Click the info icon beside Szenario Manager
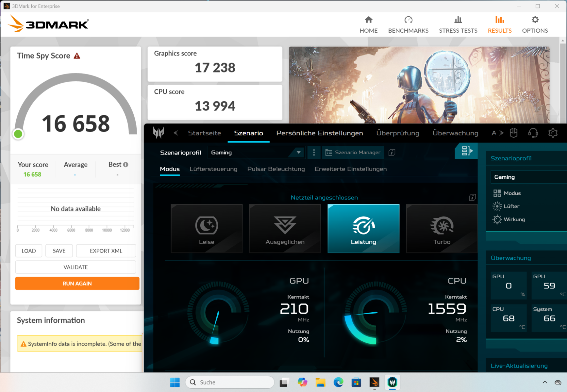Viewport: 567px width, 392px height. [392, 153]
